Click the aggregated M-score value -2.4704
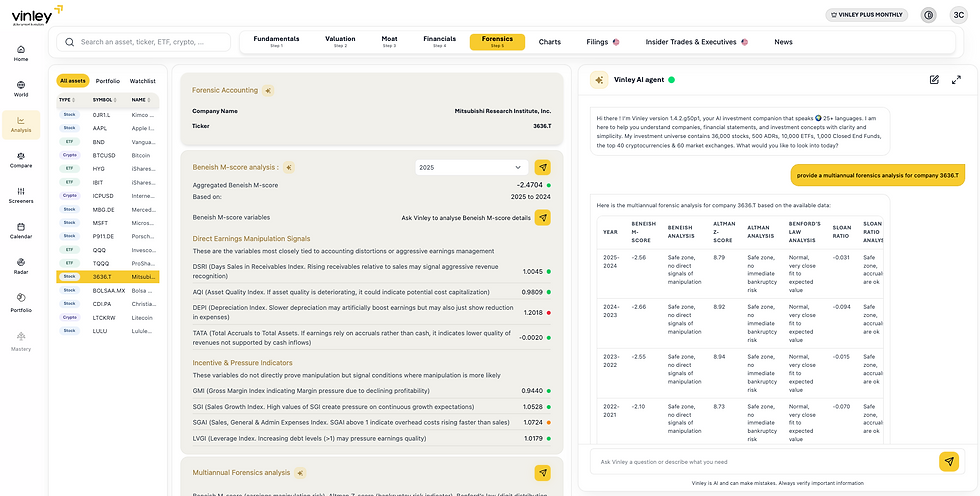This screenshot has width=980, height=496. [530, 186]
